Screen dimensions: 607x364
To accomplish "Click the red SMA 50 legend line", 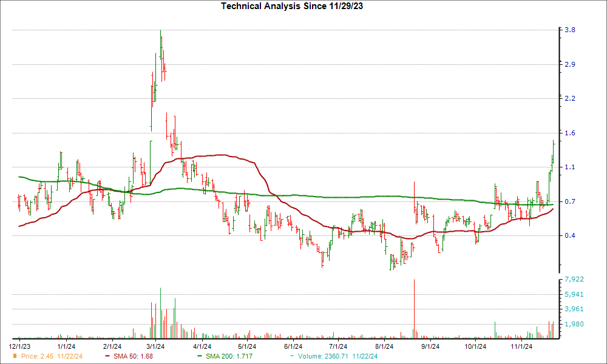I will (107, 356).
